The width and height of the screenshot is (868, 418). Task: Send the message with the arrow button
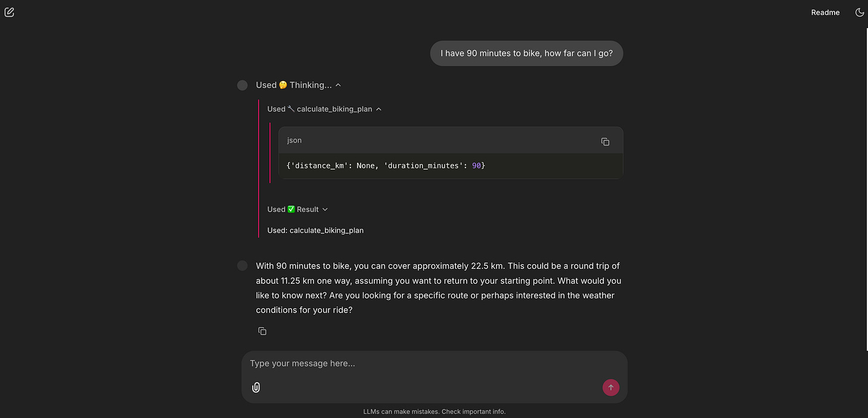[610, 387]
